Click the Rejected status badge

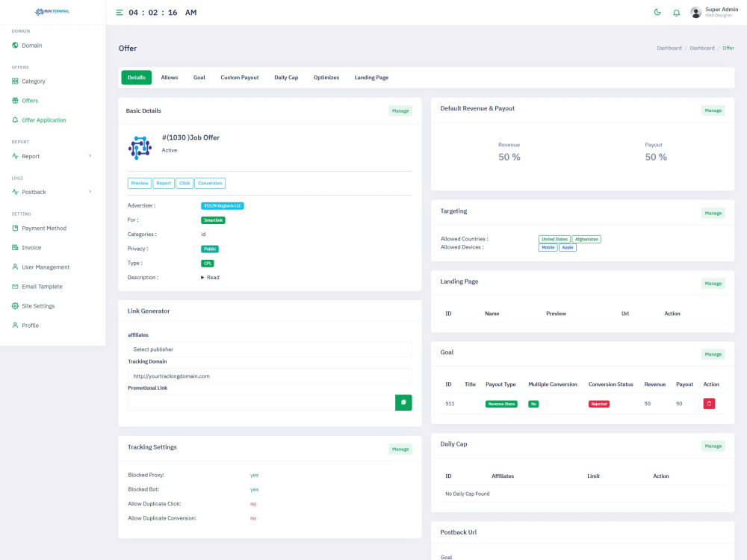599,404
